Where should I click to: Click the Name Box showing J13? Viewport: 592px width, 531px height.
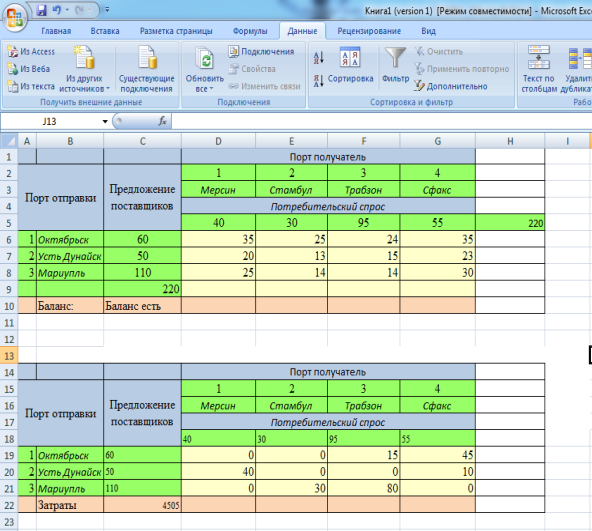click(x=50, y=121)
